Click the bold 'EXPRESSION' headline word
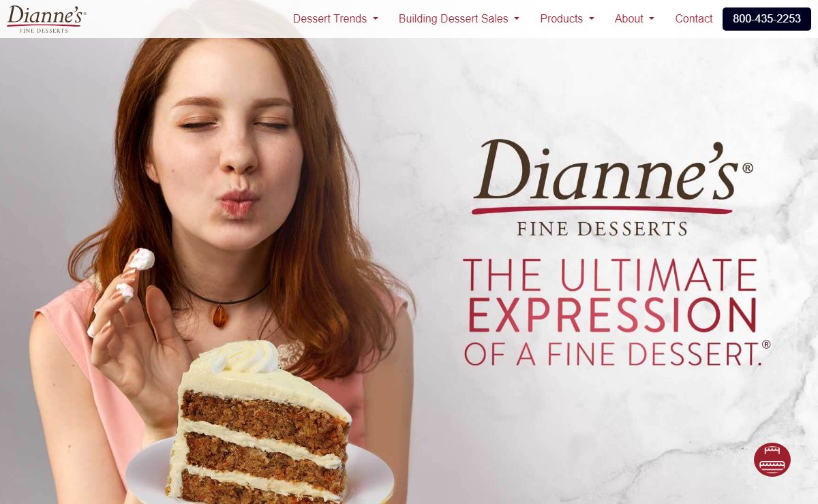The height and width of the screenshot is (504, 818). point(612,315)
